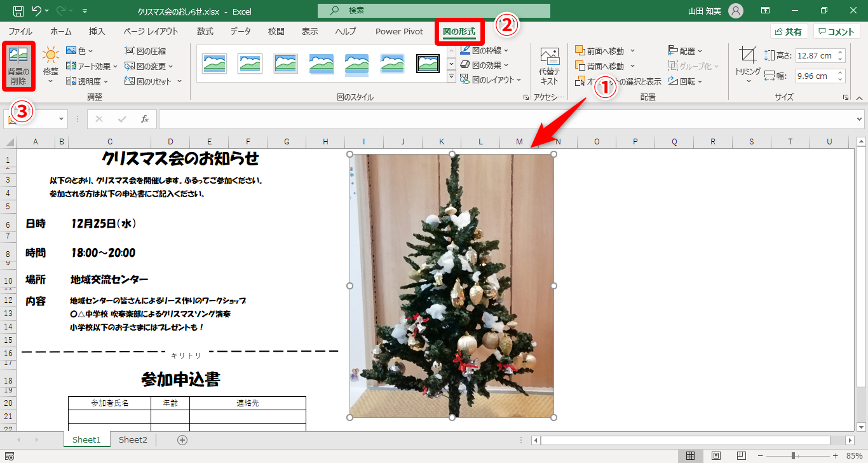Click Change Picture (図の変更)
The height and width of the screenshot is (463, 868).
(x=149, y=66)
